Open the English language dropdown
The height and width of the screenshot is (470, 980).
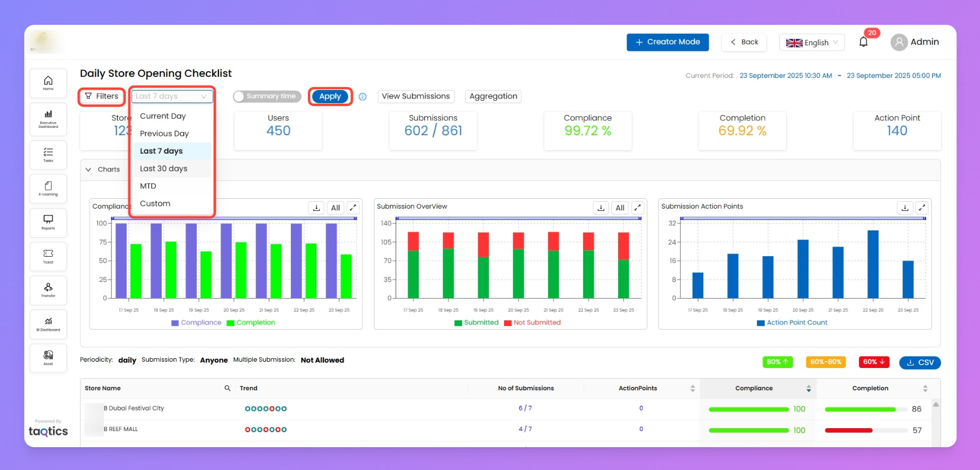[x=811, y=42]
